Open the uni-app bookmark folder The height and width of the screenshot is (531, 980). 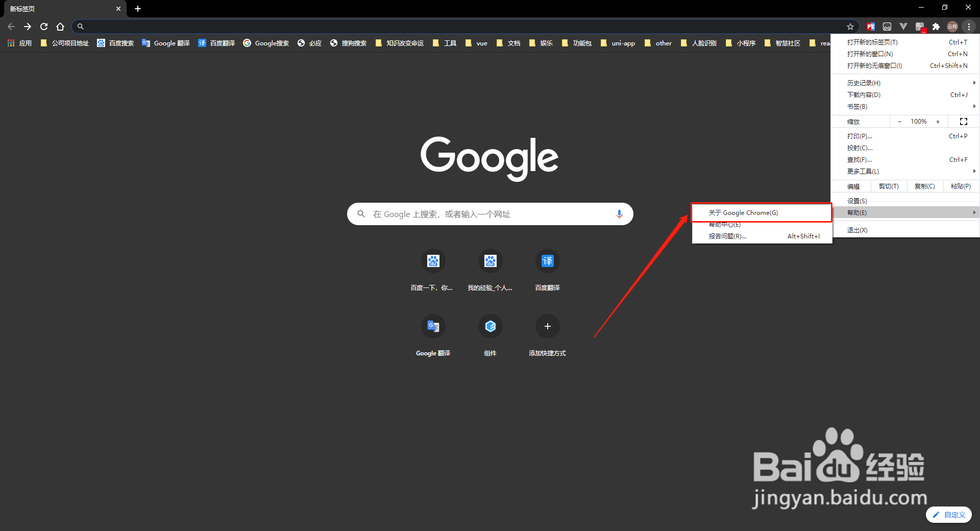click(x=618, y=43)
